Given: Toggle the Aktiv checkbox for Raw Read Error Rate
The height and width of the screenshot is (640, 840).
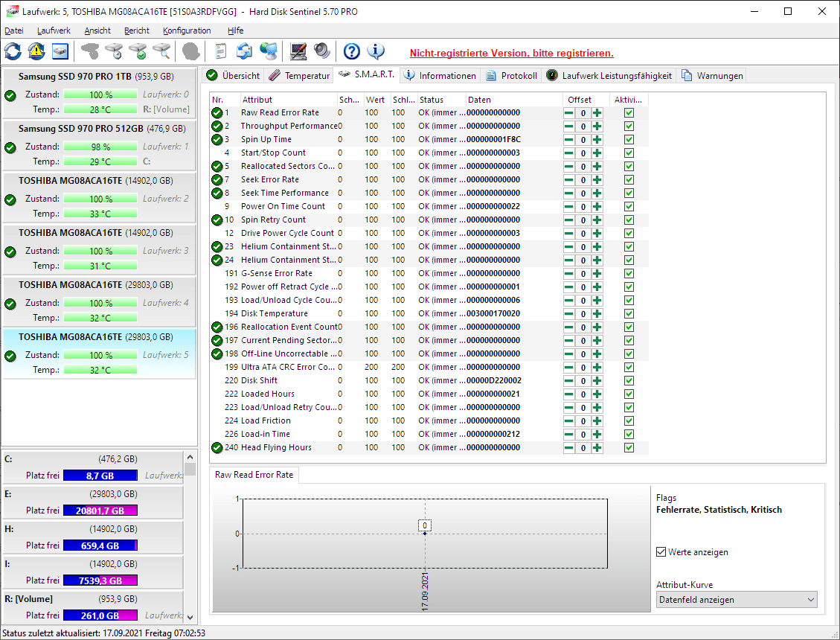Looking at the screenshot, I should coord(629,113).
